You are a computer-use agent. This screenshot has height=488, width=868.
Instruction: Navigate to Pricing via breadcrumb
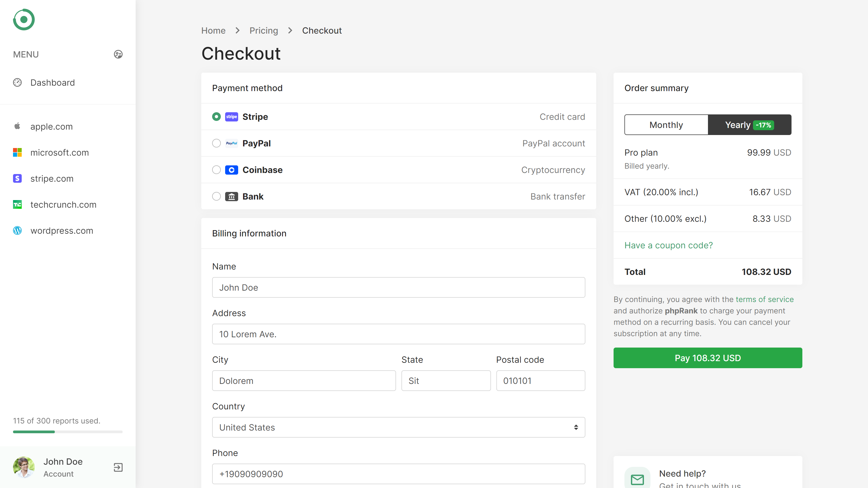(x=263, y=30)
